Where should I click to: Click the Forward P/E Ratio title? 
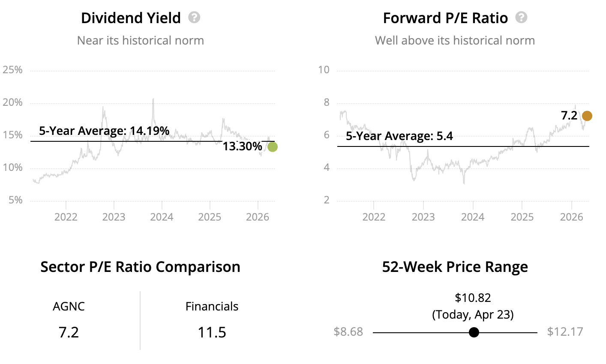click(x=445, y=18)
